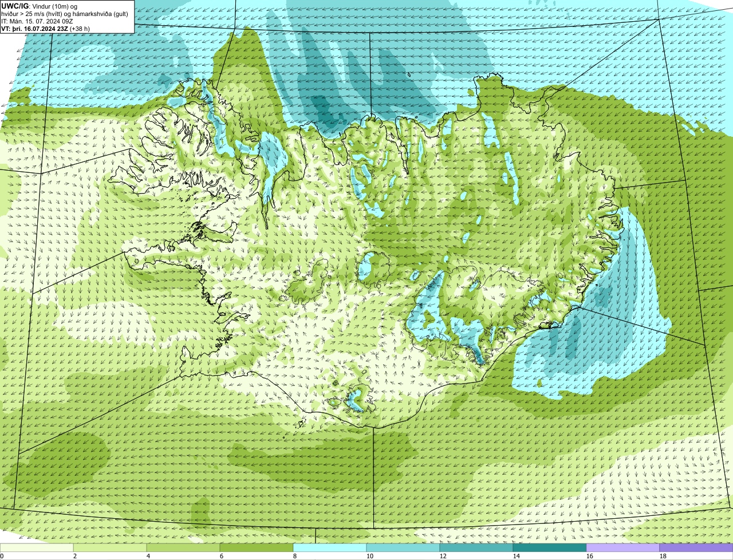Click the legend scale label "18"
The width and height of the screenshot is (733, 560).
(663, 556)
